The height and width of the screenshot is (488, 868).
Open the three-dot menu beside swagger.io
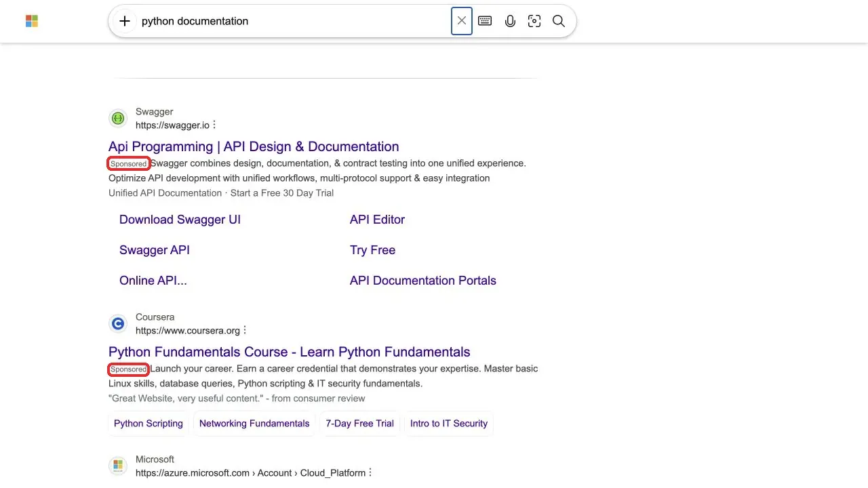[x=214, y=125]
